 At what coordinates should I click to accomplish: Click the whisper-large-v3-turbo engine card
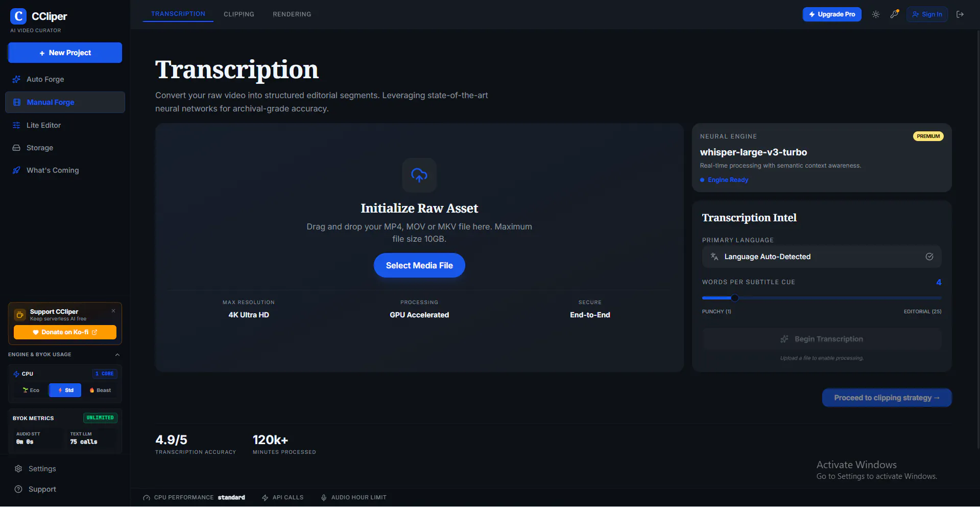click(x=822, y=157)
